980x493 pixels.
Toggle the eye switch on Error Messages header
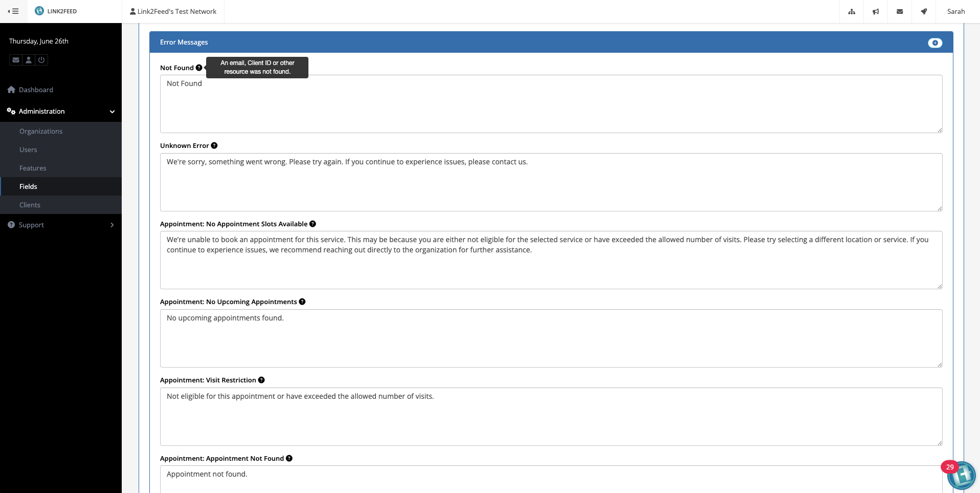pyautogui.click(x=935, y=43)
